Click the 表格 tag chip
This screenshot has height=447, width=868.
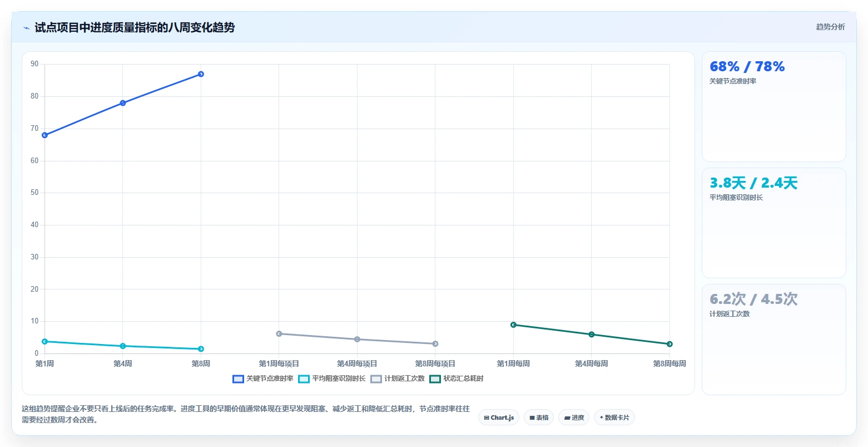[x=539, y=417]
